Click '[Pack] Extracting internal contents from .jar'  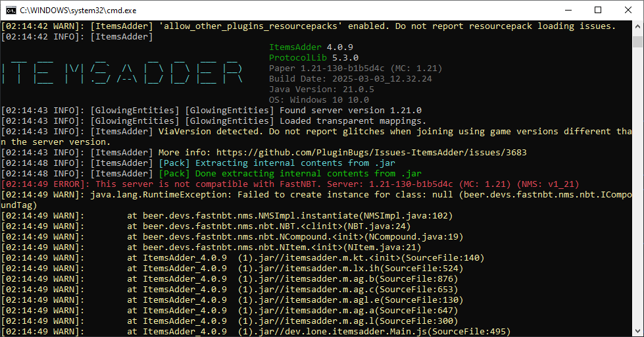[277, 163]
